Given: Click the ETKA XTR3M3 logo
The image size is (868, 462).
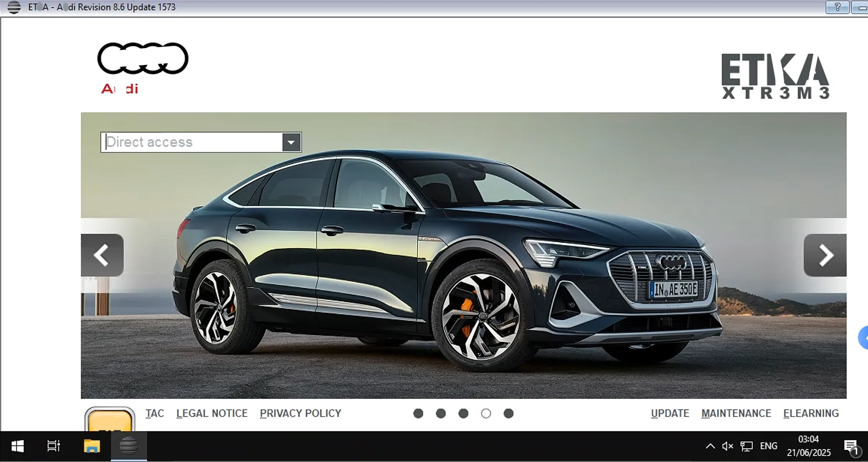Looking at the screenshot, I should pyautogui.click(x=775, y=76).
